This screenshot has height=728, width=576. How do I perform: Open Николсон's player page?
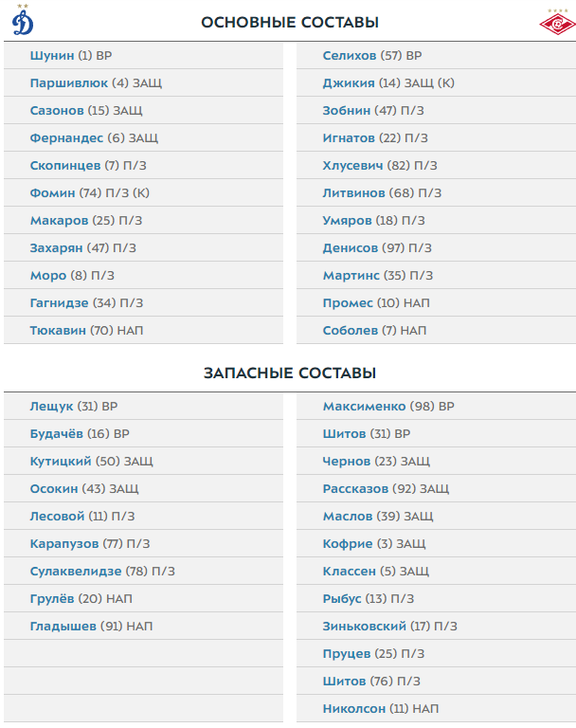coord(354,709)
